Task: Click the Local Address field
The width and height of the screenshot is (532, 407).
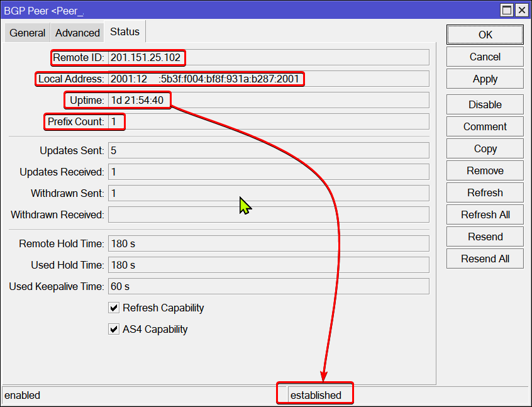Action: [x=269, y=79]
